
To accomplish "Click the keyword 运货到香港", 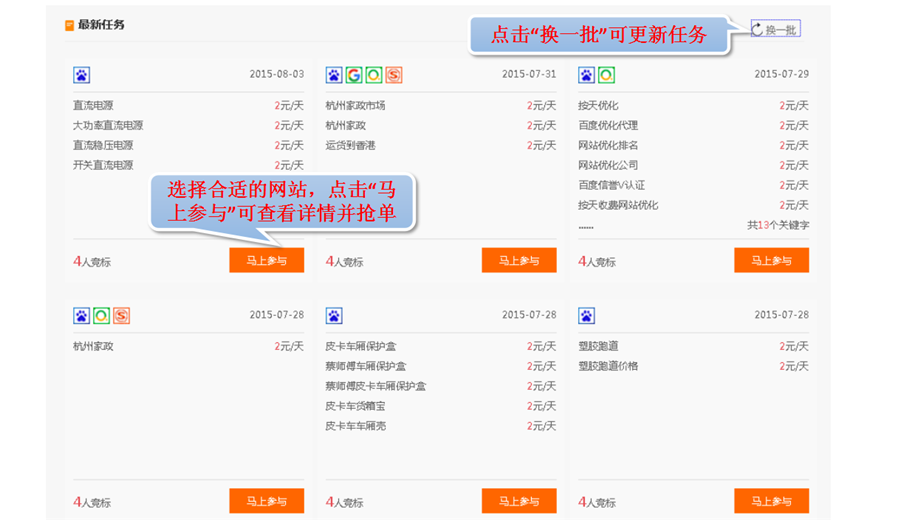I will click(x=350, y=146).
